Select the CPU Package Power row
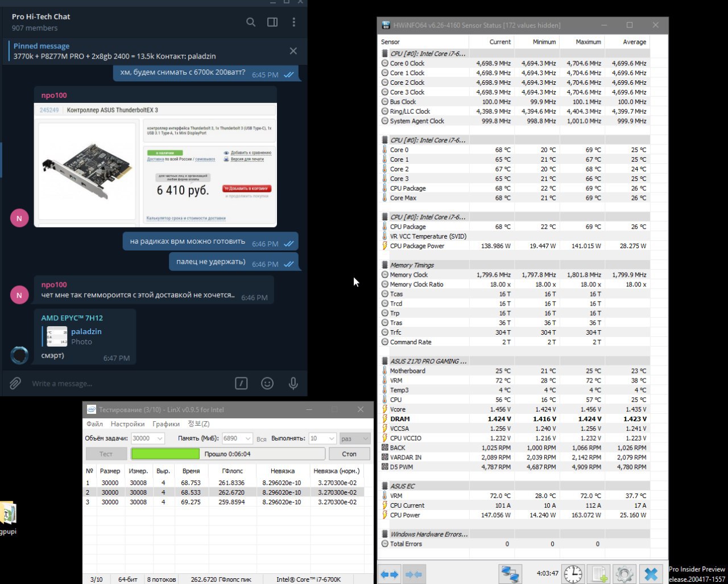Viewport: 728px width, 584px height. [x=515, y=246]
